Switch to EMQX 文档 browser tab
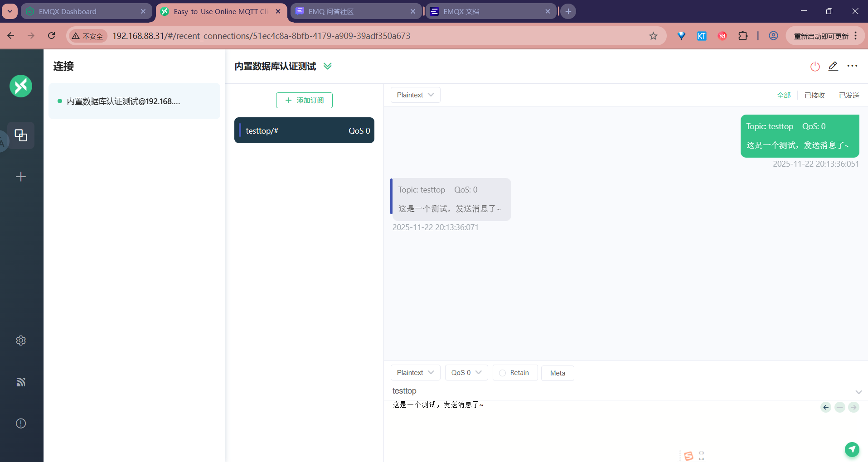Screen dimensions: 868x462 [x=491, y=11]
